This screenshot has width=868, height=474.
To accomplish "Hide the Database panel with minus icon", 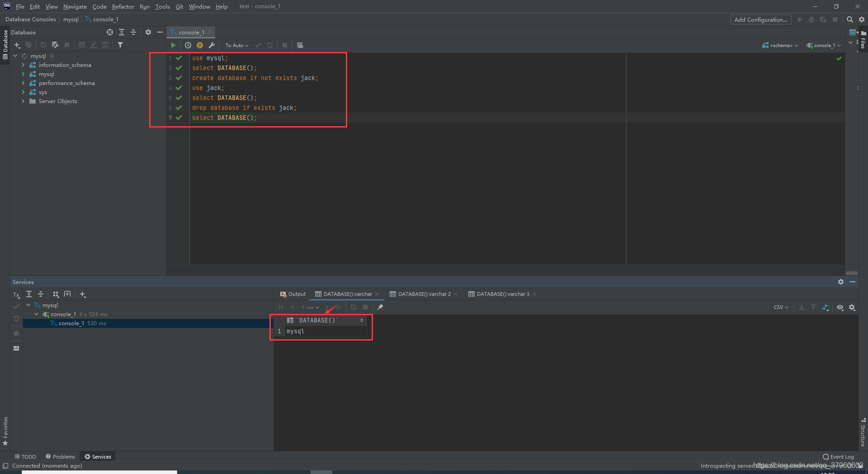I will pyautogui.click(x=160, y=32).
